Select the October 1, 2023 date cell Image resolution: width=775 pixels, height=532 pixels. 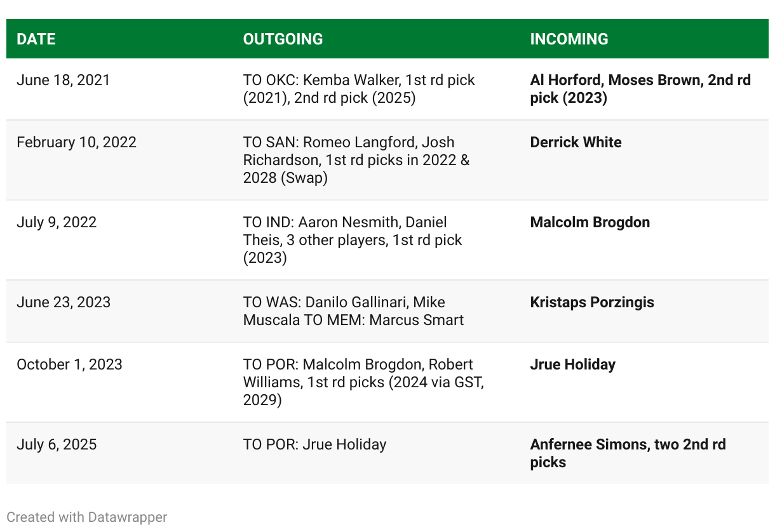(x=119, y=382)
